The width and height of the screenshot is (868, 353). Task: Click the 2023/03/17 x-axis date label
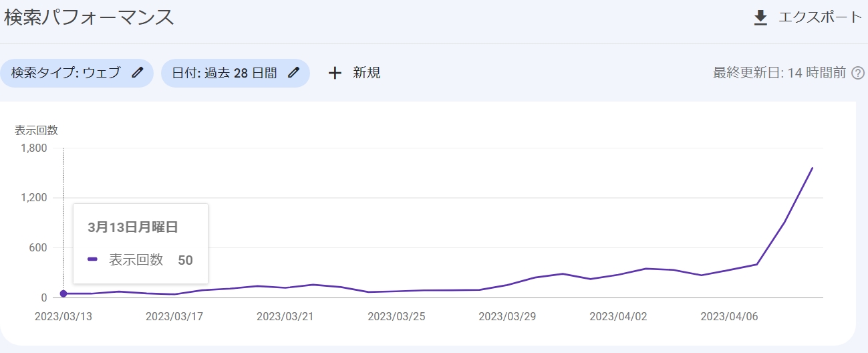(x=174, y=316)
